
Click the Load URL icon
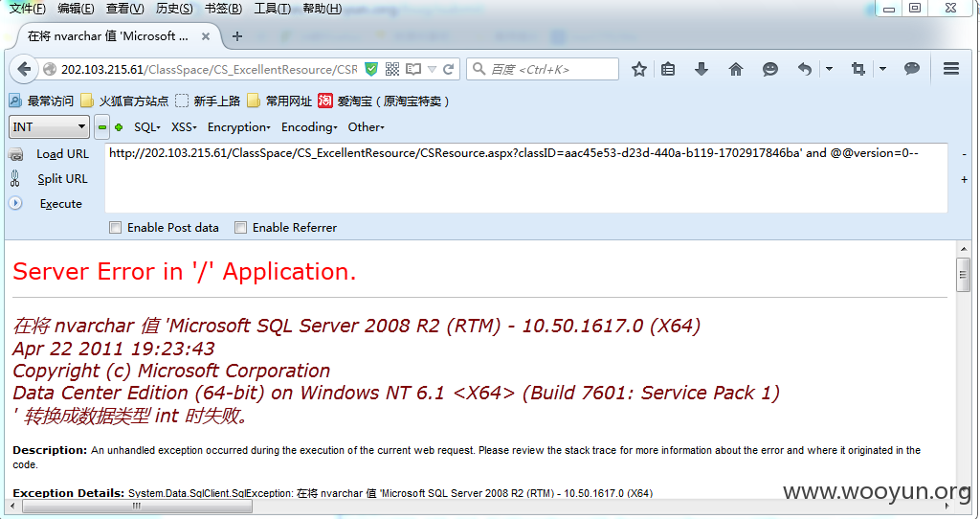15,154
